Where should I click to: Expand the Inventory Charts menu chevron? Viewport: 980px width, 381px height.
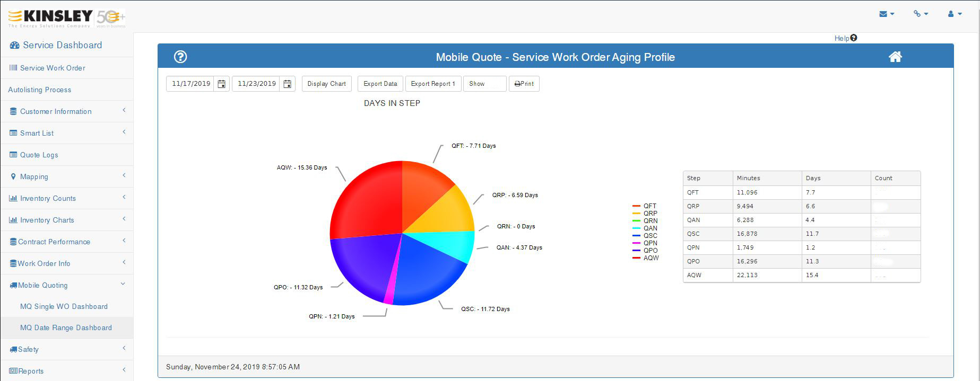124,219
